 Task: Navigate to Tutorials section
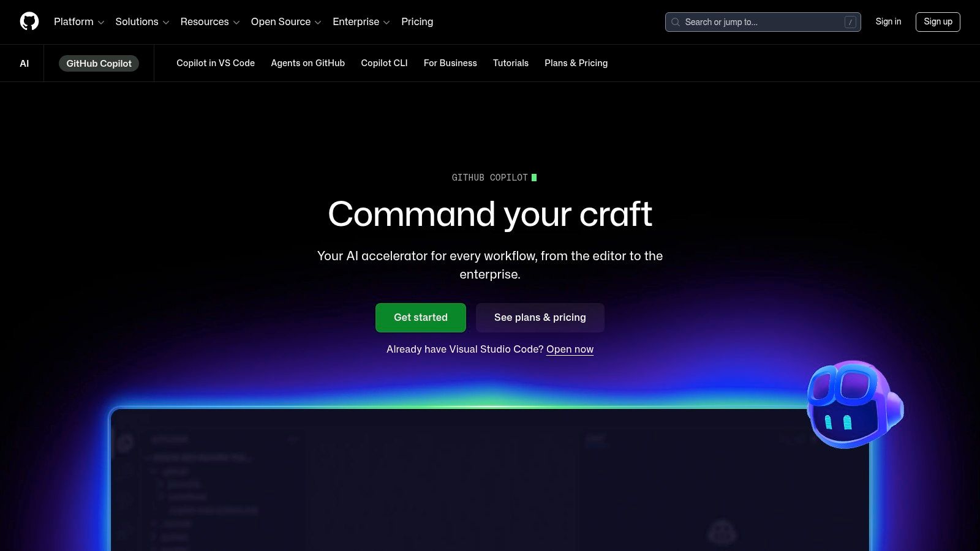point(511,63)
